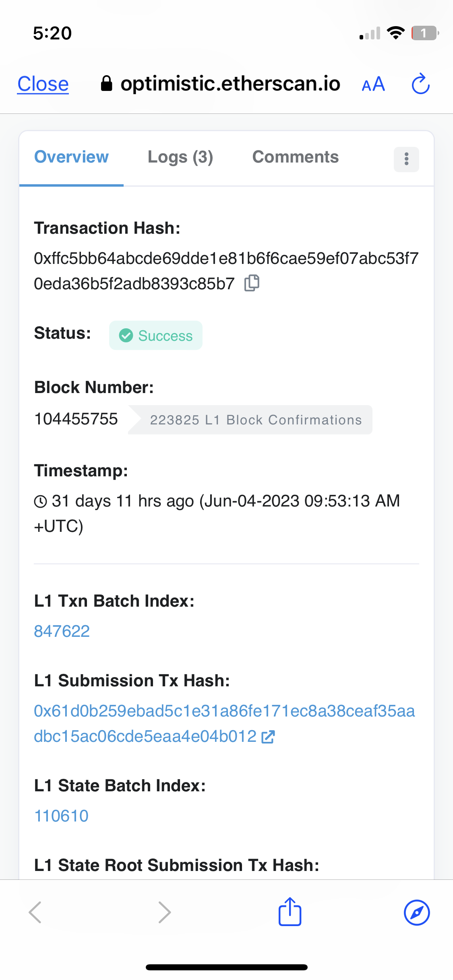Tap the back navigation arrow
Screen dimensions: 453x980
(x=35, y=912)
